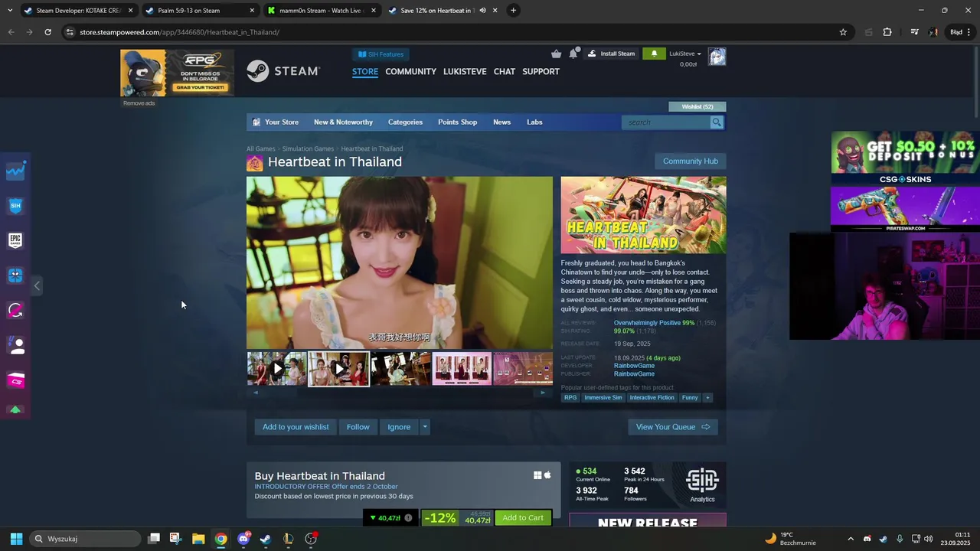Open a new browser tab
980x551 pixels.
(513, 11)
